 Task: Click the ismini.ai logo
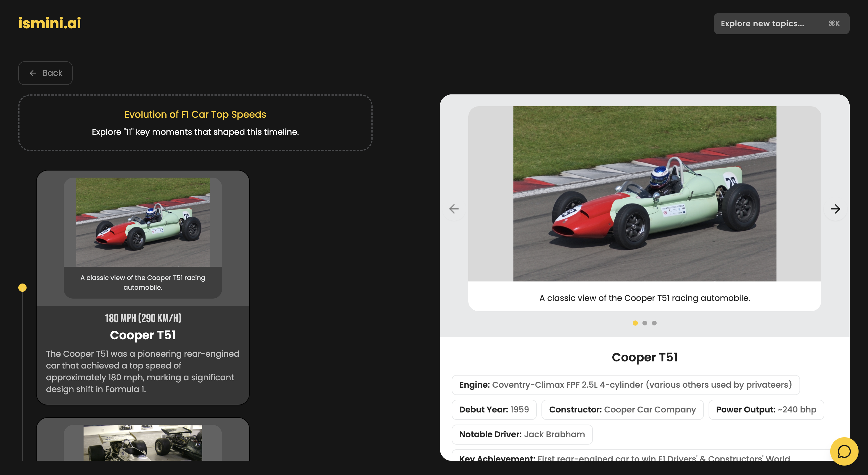50,23
